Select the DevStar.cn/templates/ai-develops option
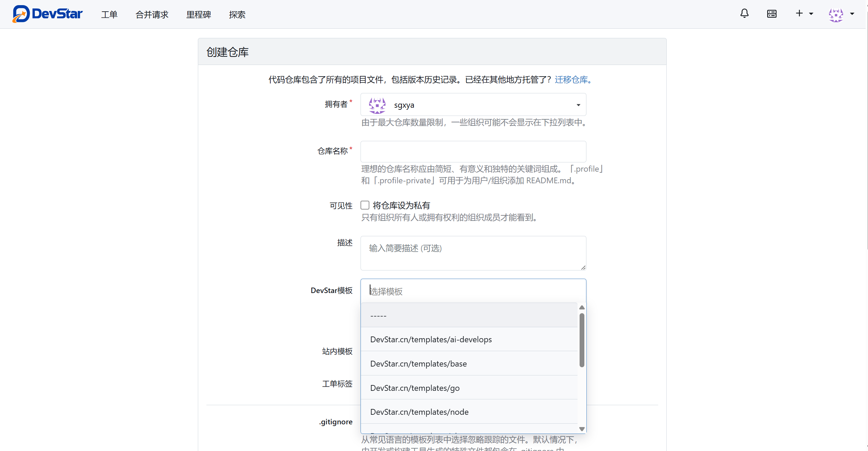Viewport: 868px width, 451px height. pos(431,339)
